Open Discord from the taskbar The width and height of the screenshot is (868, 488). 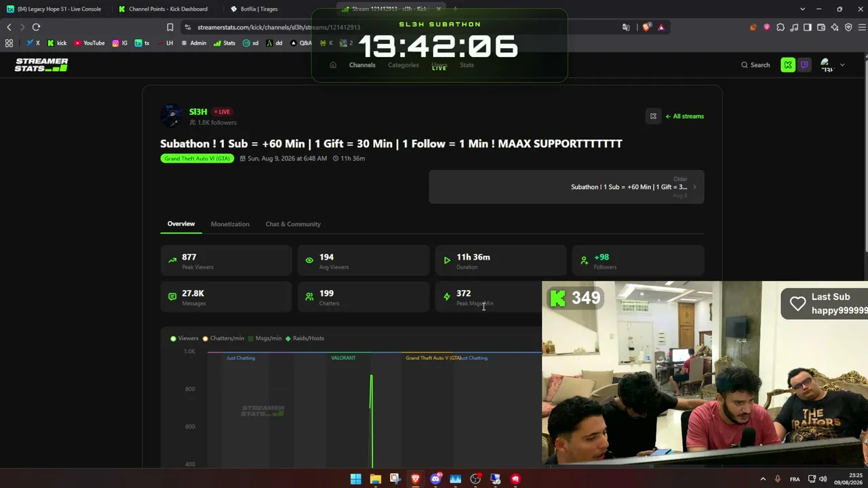click(x=435, y=479)
